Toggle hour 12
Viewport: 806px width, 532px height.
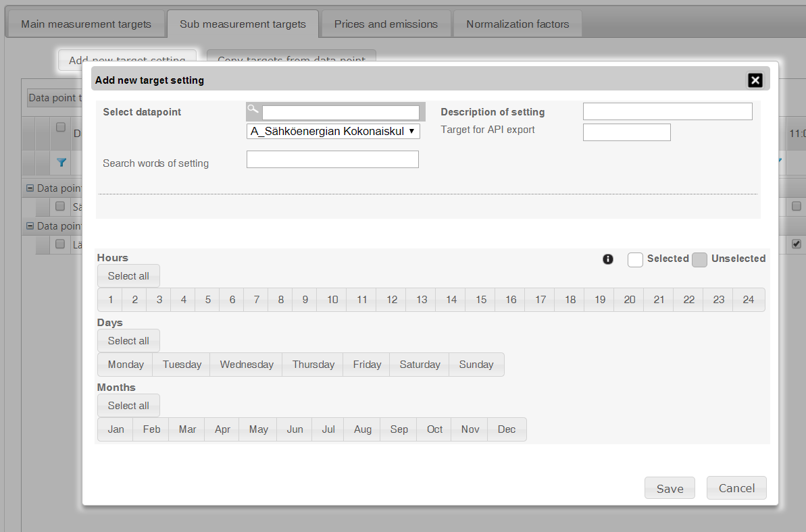pos(391,299)
